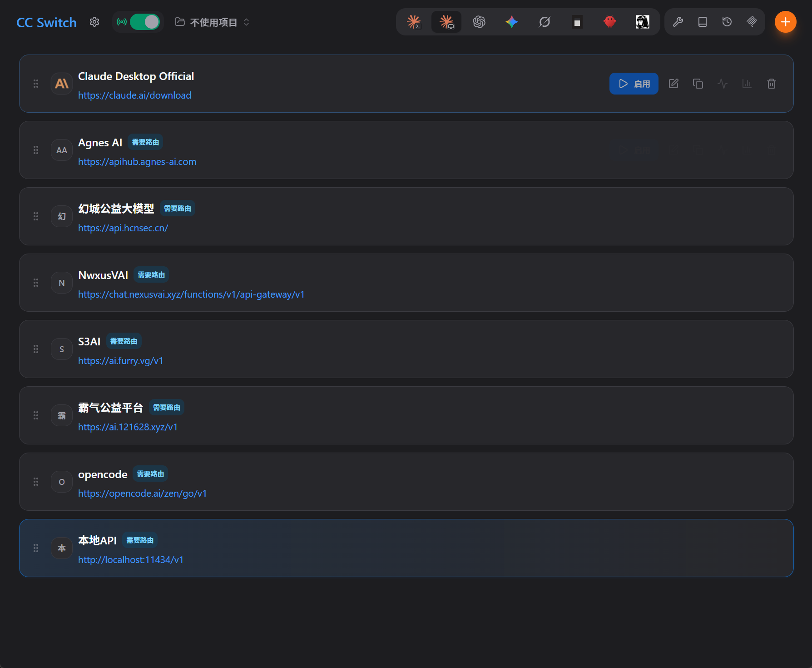
Task: Open the http://localhost:11434/v1 link
Action: point(131,560)
